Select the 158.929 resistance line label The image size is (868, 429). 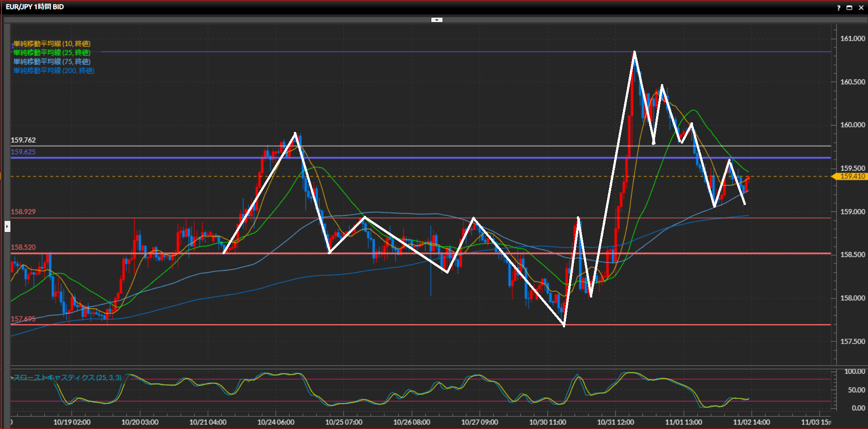click(x=23, y=212)
